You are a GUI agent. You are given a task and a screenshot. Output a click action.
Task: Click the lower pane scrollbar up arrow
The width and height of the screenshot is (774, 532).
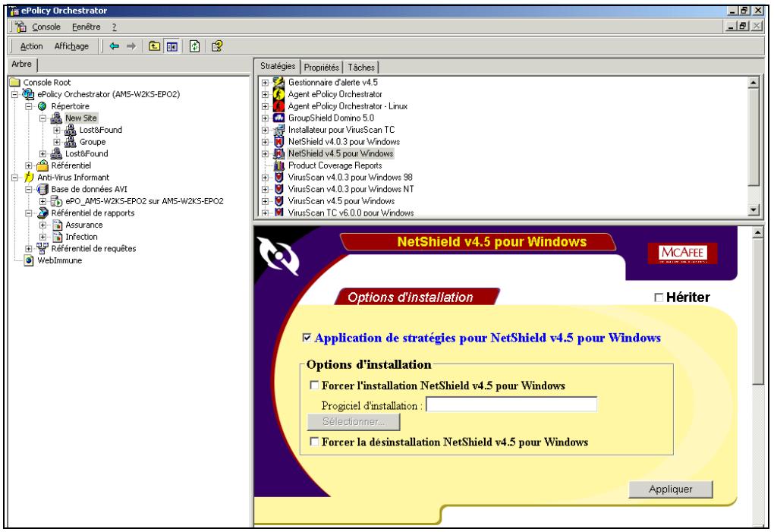point(758,232)
